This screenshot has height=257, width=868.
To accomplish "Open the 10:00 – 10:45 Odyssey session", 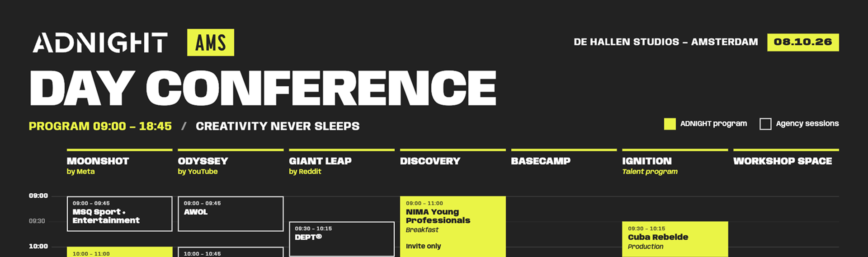I will (x=231, y=252).
